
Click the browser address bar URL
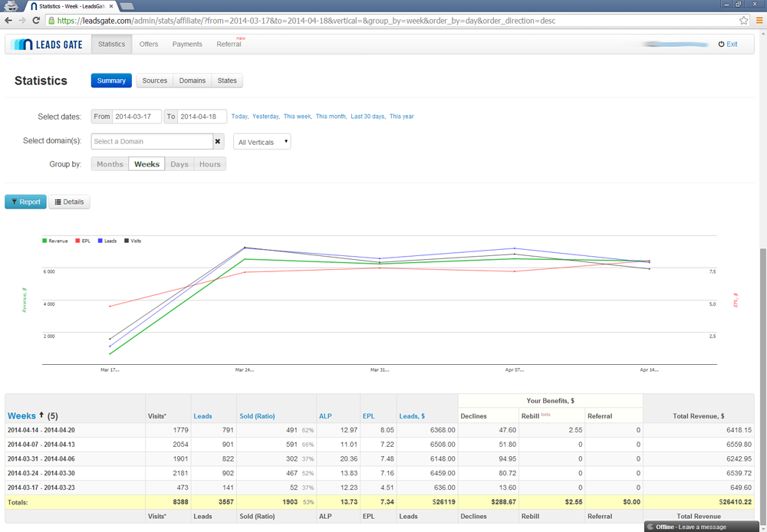[x=306, y=21]
